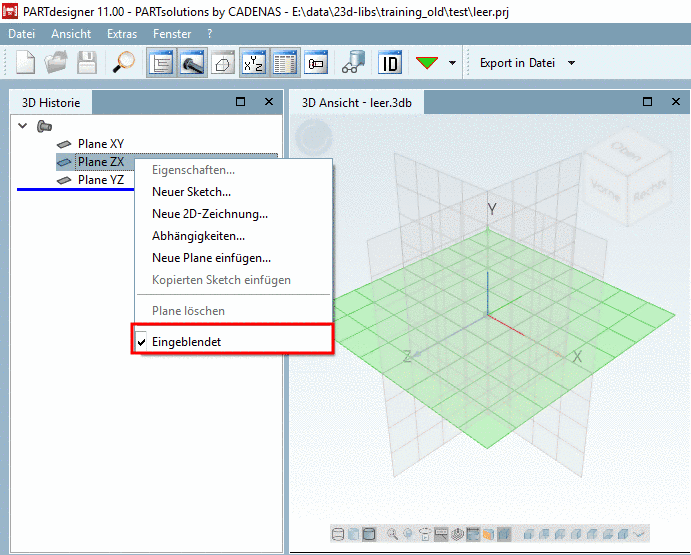Close the 3D Historie panel

tap(269, 102)
